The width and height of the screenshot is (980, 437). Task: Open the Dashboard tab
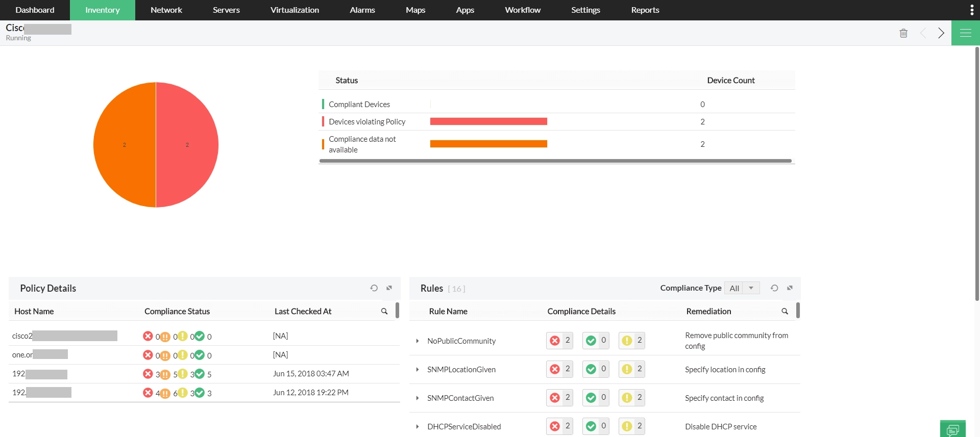(x=35, y=10)
